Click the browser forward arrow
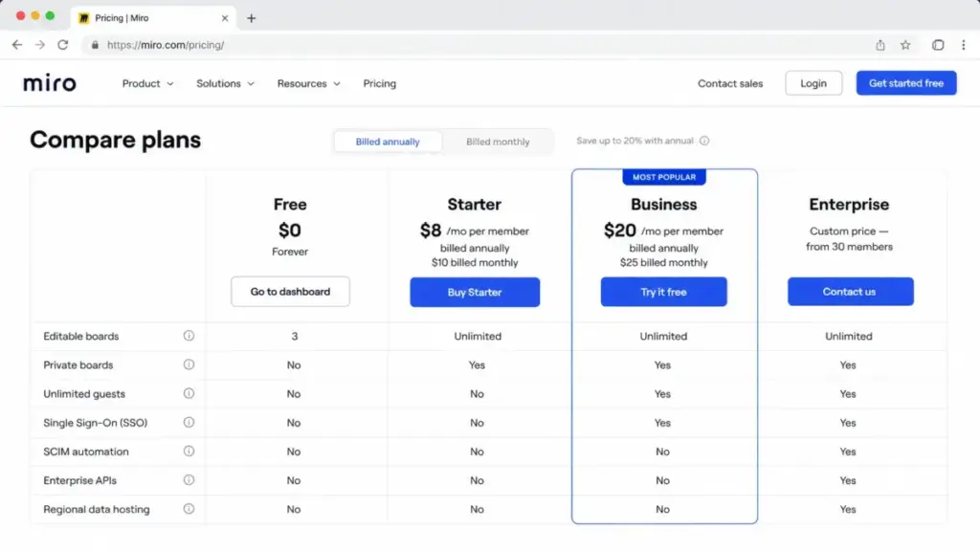980x551 pixels. pos(40,45)
